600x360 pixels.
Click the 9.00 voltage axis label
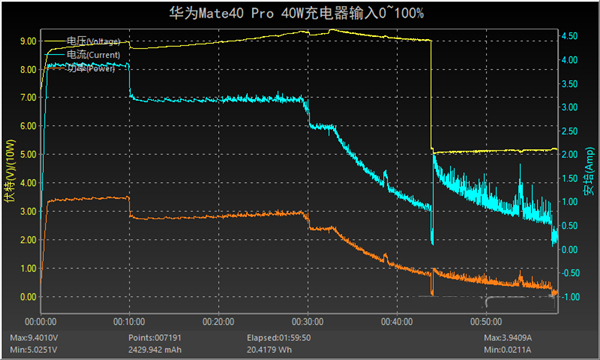tap(28, 41)
